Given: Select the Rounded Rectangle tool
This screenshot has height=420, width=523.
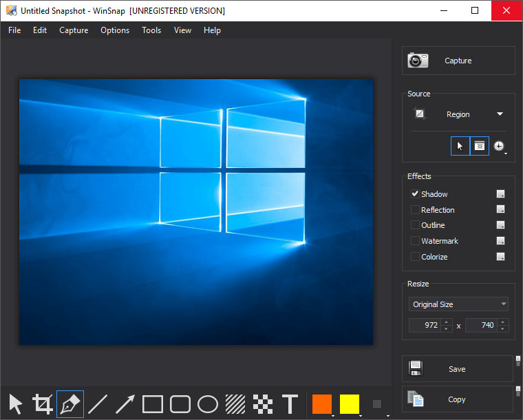Looking at the screenshot, I should [180, 404].
